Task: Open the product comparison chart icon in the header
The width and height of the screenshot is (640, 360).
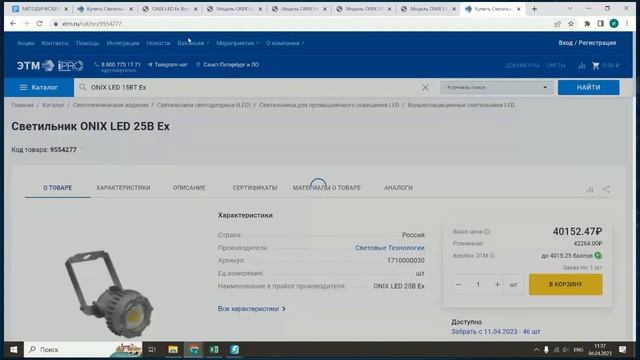Action: [582, 65]
